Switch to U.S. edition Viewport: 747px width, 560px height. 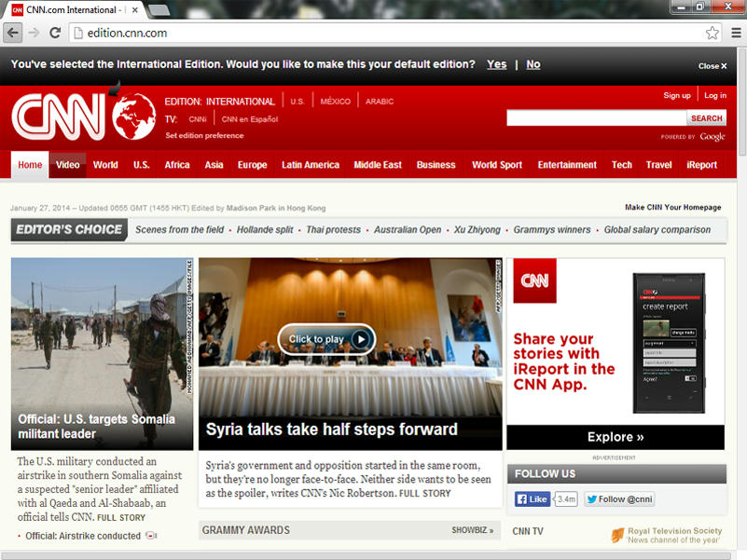[297, 102]
